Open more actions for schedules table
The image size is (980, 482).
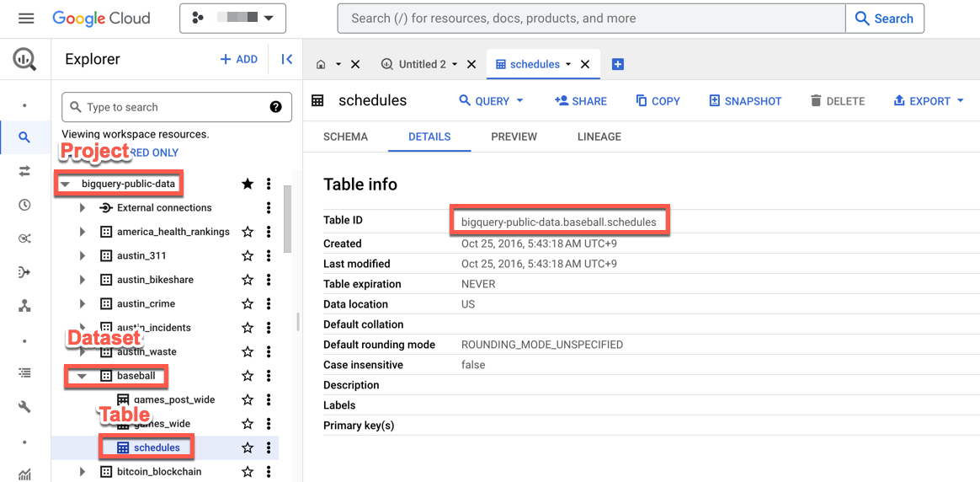pos(269,447)
